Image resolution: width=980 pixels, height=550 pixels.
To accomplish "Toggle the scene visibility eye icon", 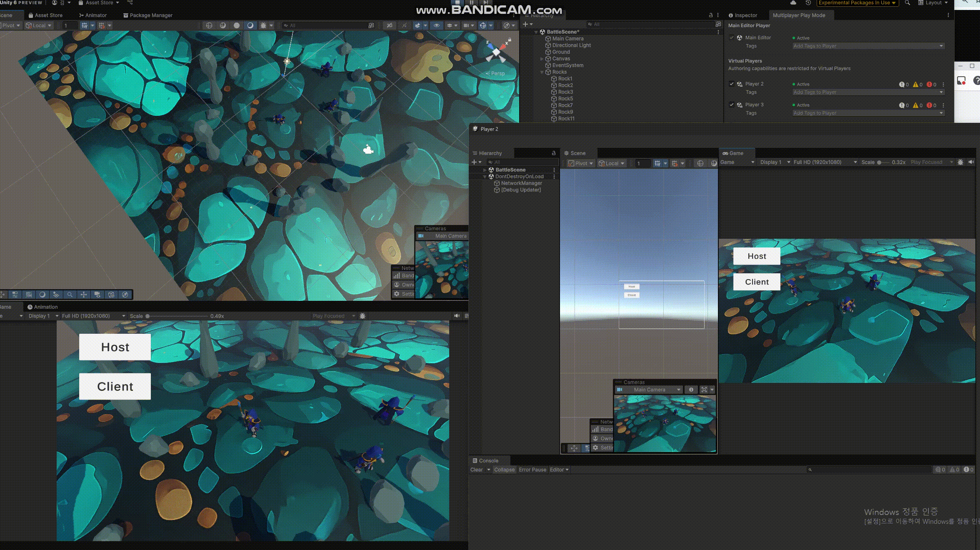I will pyautogui.click(x=436, y=25).
